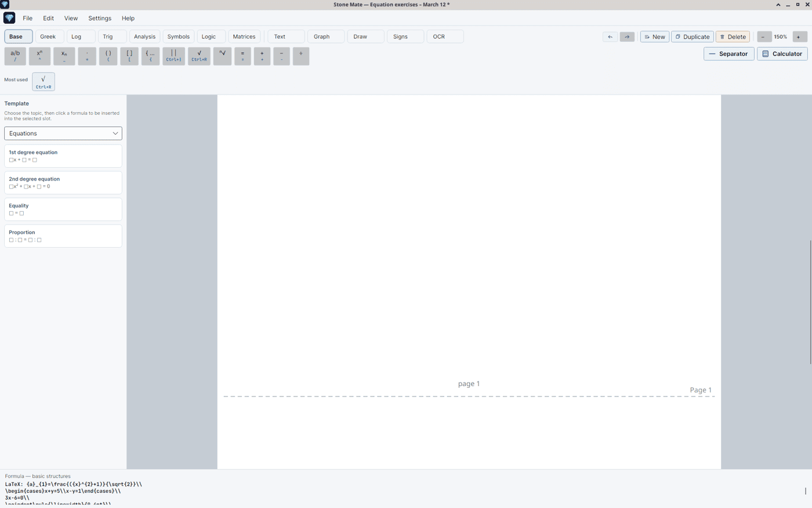Open the File menu
Image resolution: width=812 pixels, height=508 pixels.
(x=27, y=18)
